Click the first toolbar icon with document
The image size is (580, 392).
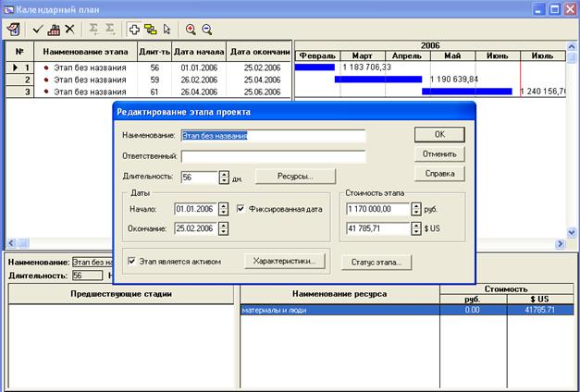[x=14, y=29]
